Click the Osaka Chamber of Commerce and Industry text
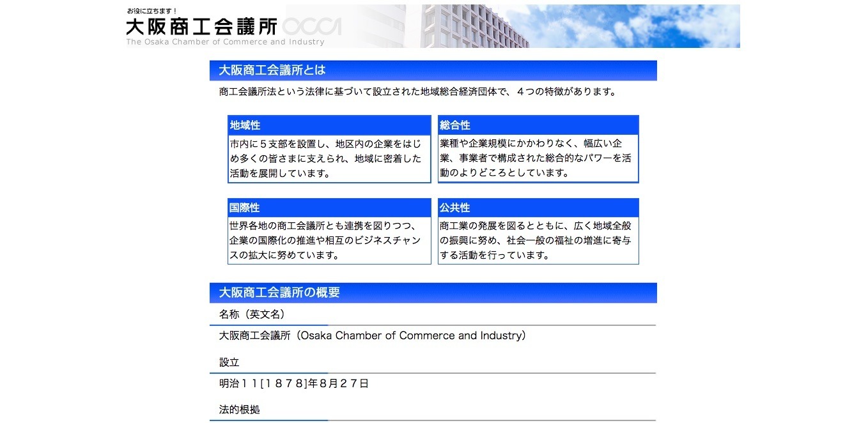The width and height of the screenshot is (868, 423). (x=371, y=335)
